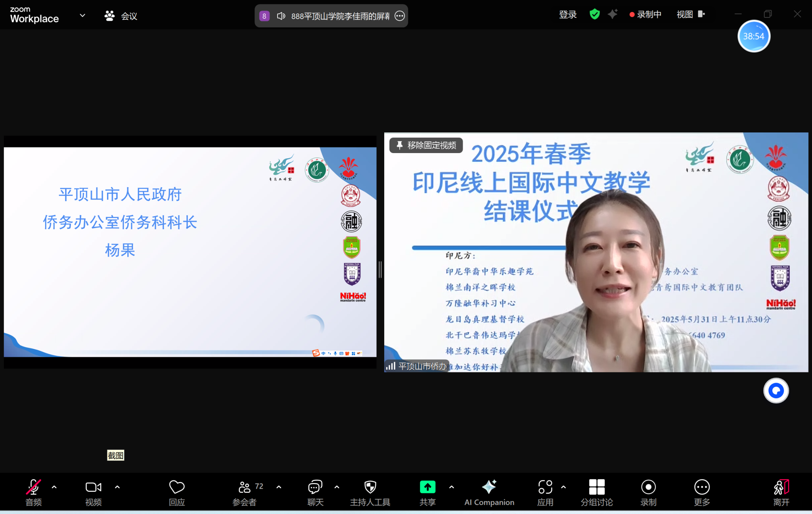Click divider between shared screen and video
The width and height of the screenshot is (812, 514).
380,270
